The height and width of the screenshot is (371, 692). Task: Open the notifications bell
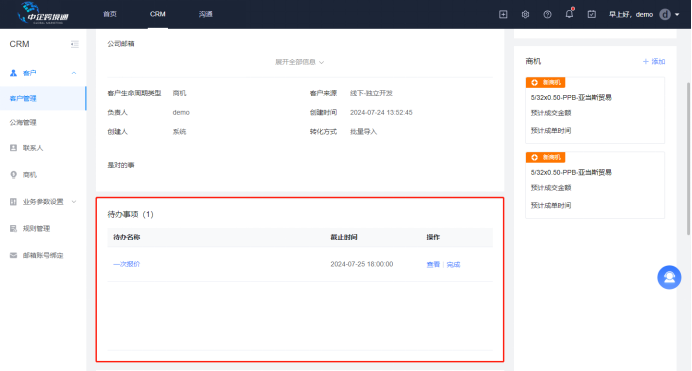point(569,14)
